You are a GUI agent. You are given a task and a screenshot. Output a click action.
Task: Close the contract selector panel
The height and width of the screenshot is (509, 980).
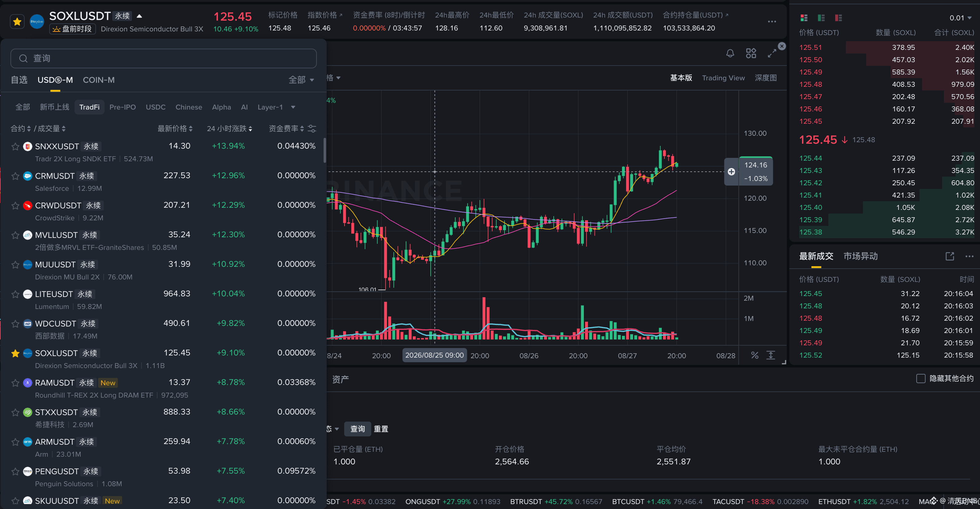[782, 46]
